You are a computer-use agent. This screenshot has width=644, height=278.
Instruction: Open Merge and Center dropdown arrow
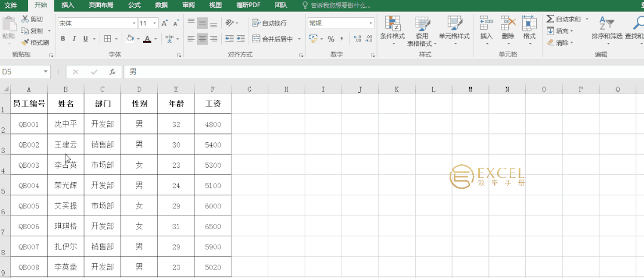tap(299, 39)
